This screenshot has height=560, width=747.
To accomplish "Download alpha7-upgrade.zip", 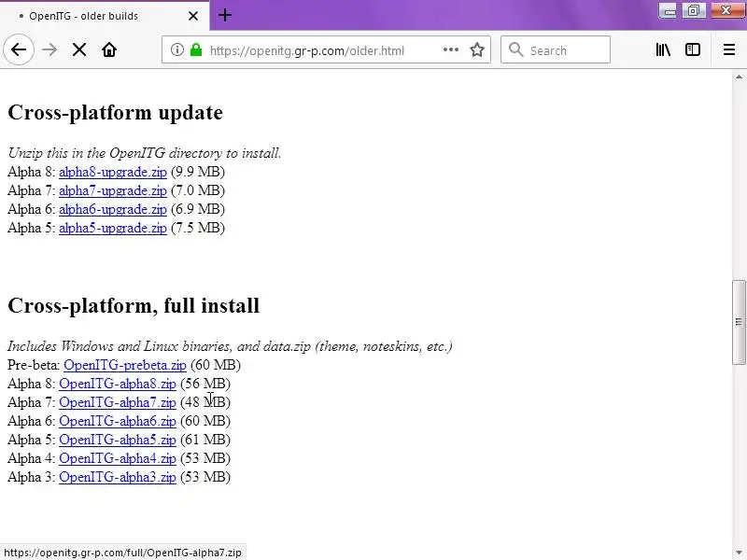I will tap(113, 190).
